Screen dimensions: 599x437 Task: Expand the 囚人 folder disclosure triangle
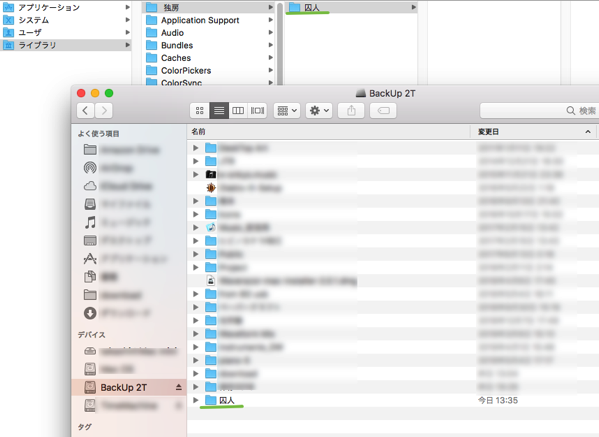196,400
